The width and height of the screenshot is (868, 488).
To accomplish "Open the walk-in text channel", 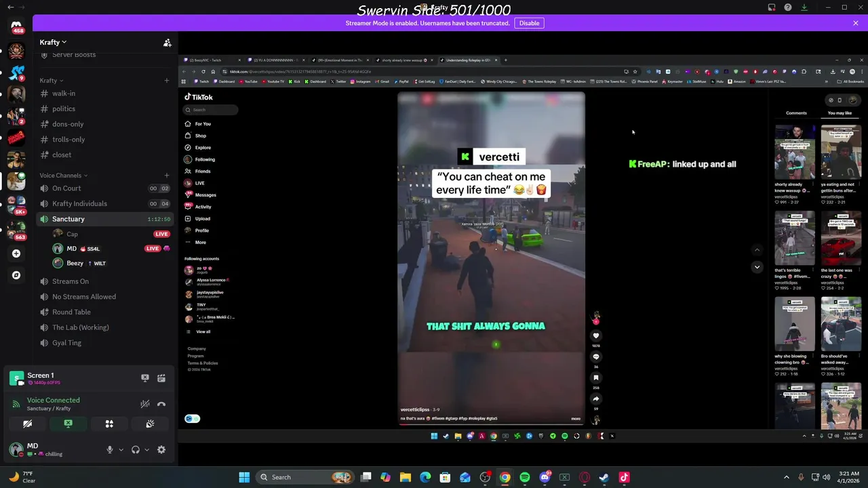I will pos(105,94).
